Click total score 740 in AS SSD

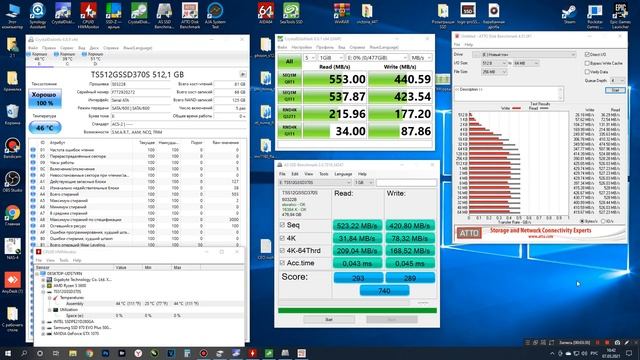[384, 291]
